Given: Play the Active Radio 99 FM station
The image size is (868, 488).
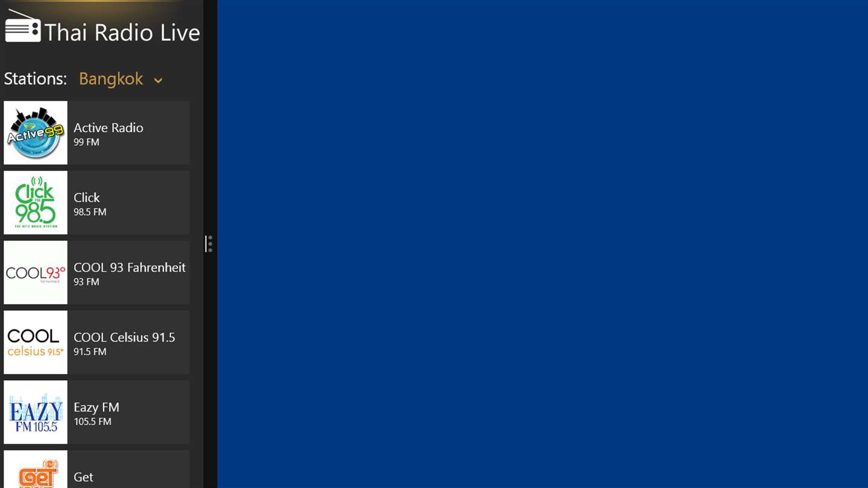Looking at the screenshot, I should coord(96,133).
